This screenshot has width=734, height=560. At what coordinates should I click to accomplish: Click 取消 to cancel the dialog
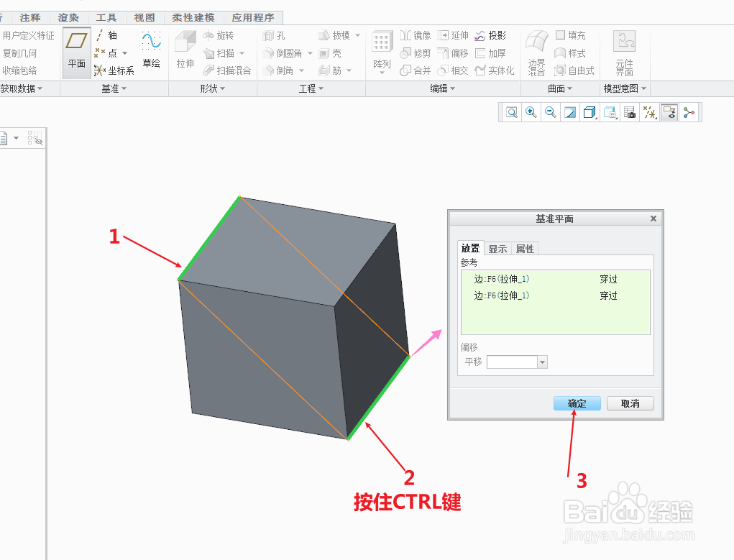pyautogui.click(x=630, y=403)
